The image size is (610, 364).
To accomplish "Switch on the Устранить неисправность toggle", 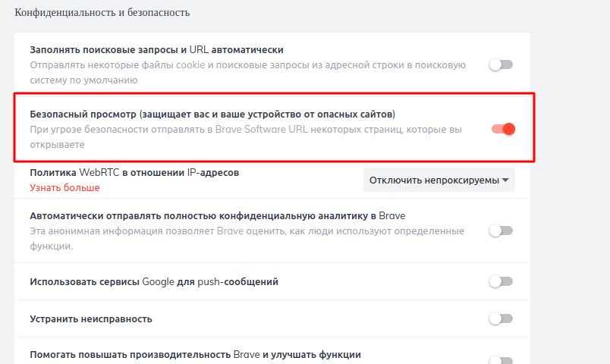I will coord(501,318).
